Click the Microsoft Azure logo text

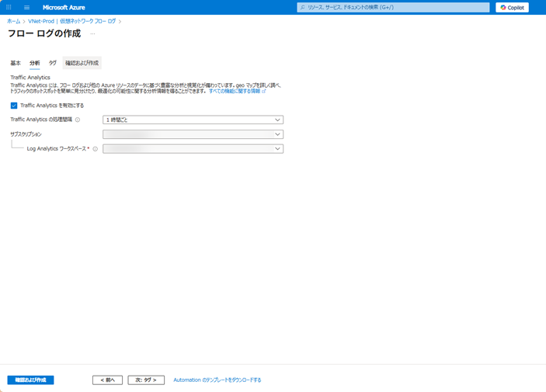click(64, 7)
